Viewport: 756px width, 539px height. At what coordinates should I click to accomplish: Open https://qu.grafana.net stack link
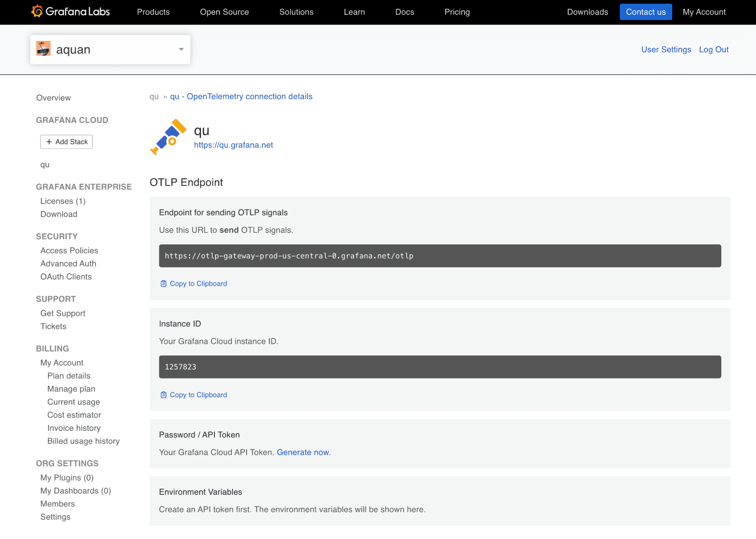(x=233, y=145)
